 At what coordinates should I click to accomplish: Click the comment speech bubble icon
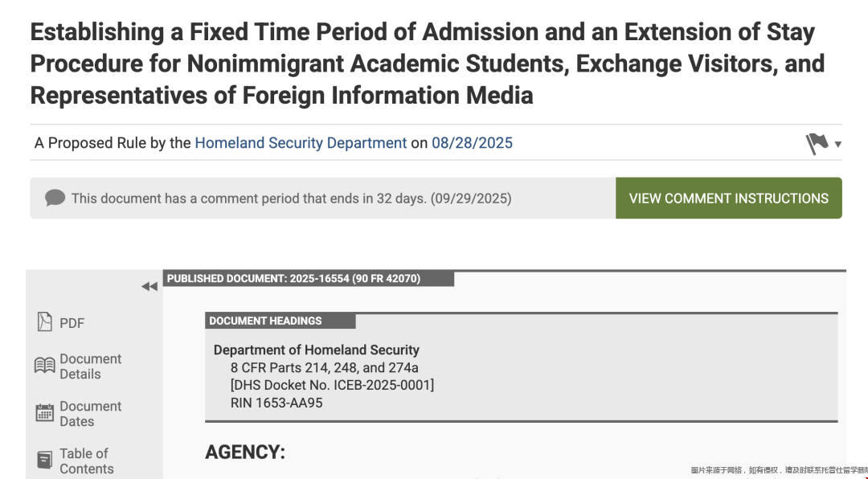tap(55, 198)
